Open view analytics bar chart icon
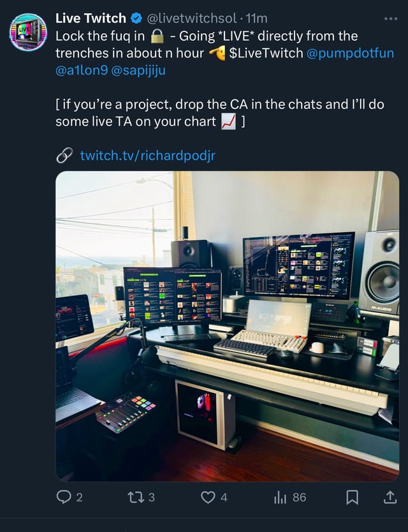This screenshot has width=408, height=532. (281, 497)
